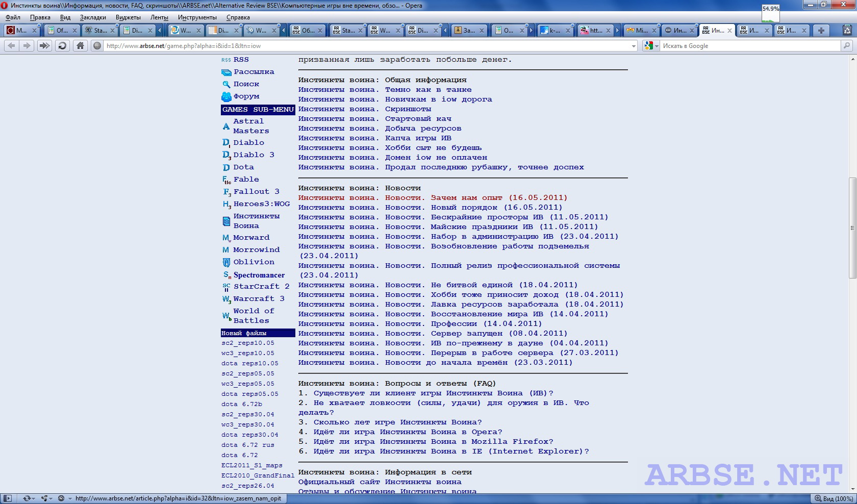The image size is (857, 504).
Task: Click the Fast Forward button
Action: [x=44, y=45]
